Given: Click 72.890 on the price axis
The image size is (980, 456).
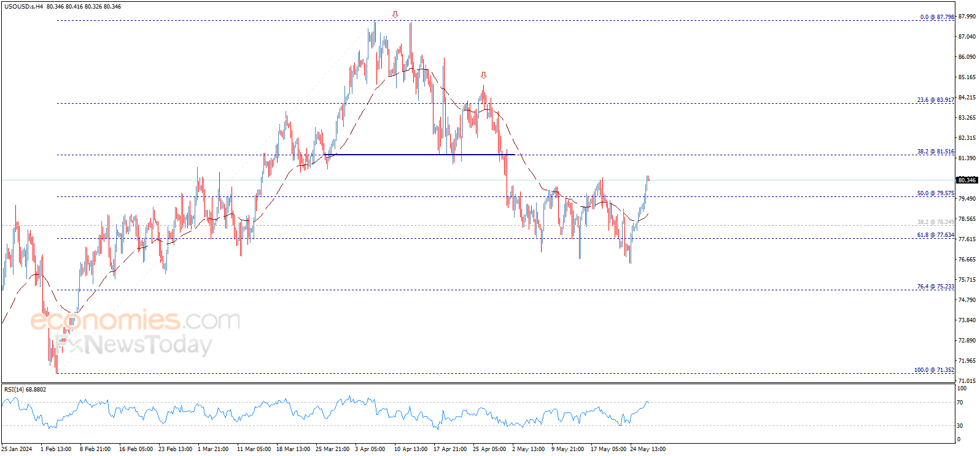Looking at the screenshot, I should click(966, 341).
